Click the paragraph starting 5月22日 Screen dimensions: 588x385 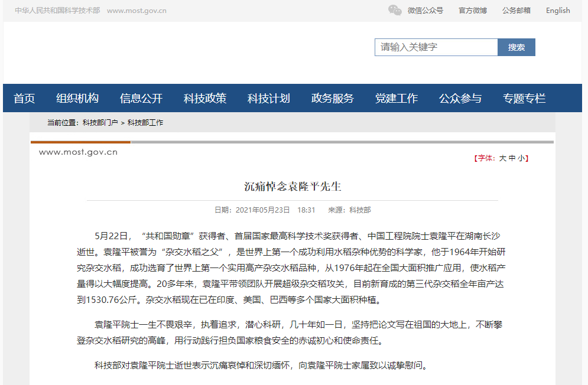coord(291,268)
